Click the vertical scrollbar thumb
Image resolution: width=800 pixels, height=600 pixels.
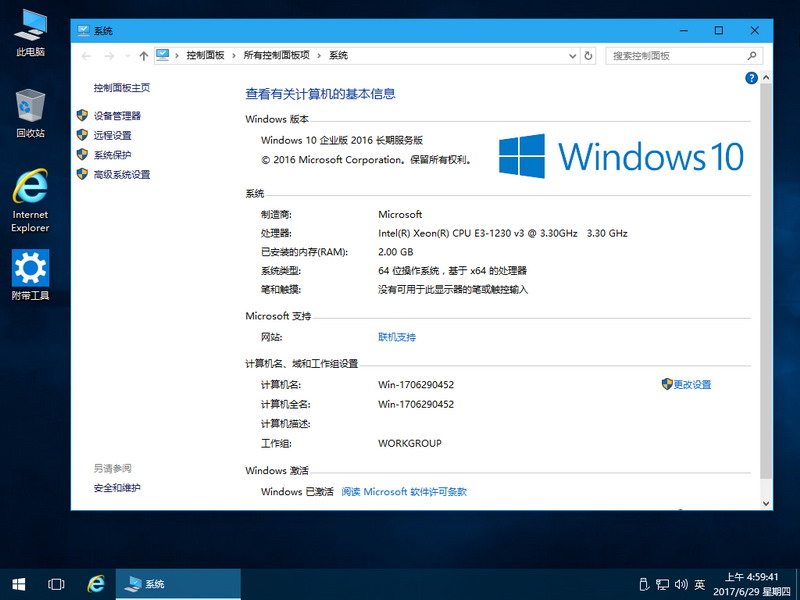pos(766,281)
